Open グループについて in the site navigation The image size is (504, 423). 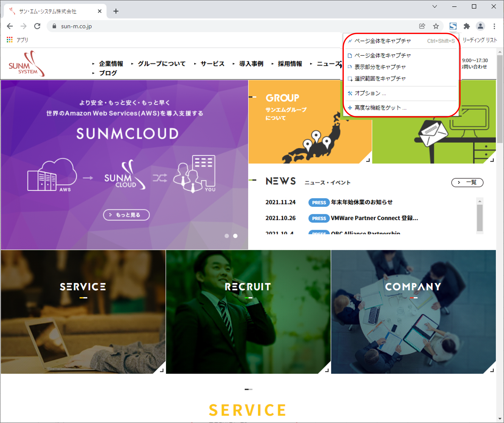[x=162, y=64]
